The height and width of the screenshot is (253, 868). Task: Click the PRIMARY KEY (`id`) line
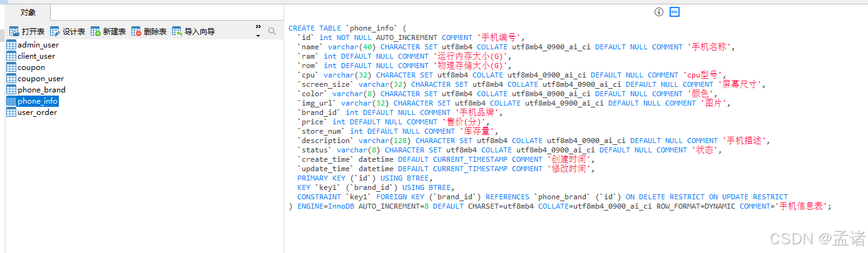365,178
